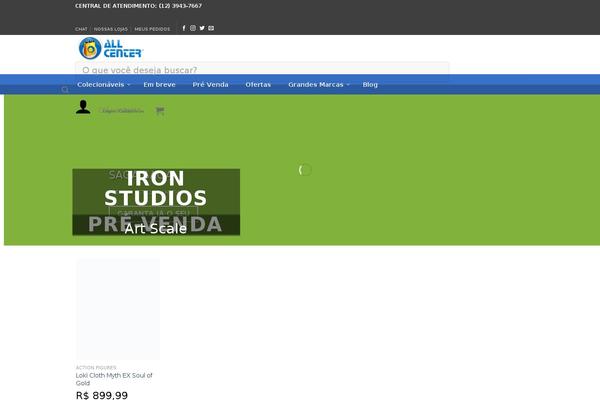Click the Central de Atendimento phone number

[x=180, y=6]
